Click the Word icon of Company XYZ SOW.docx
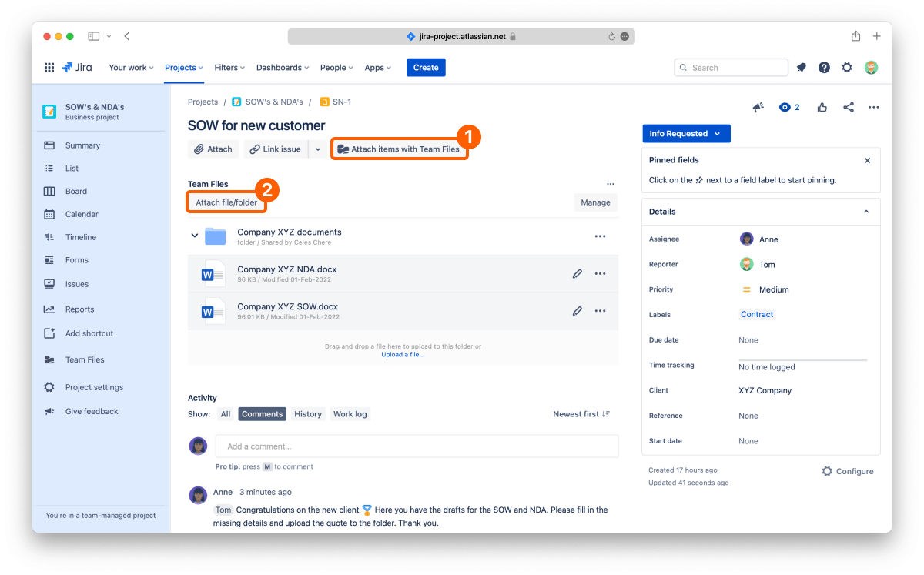Screen dimensions: 924x575 click(x=213, y=312)
